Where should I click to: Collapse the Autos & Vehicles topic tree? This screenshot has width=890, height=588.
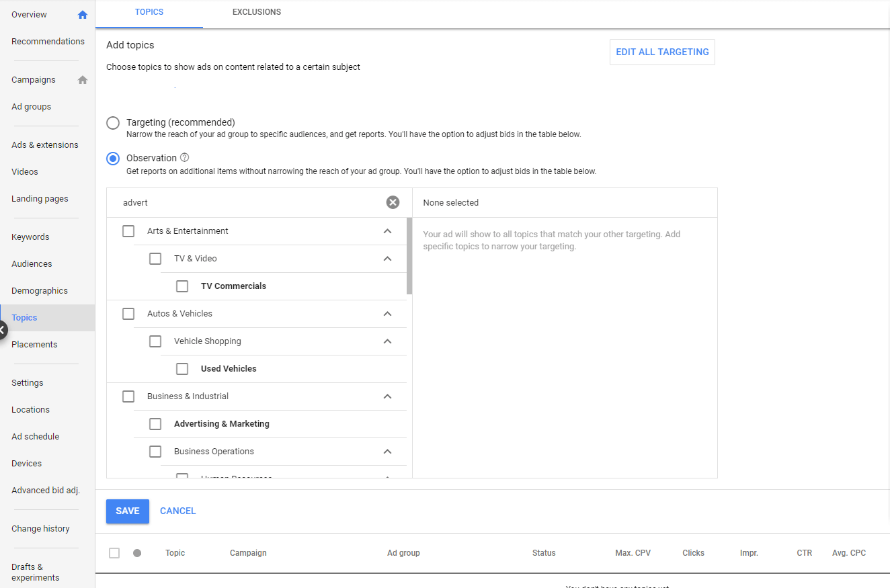point(387,313)
